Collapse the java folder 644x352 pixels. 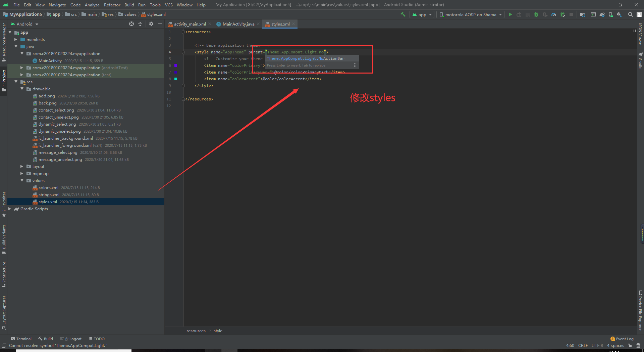pos(16,47)
